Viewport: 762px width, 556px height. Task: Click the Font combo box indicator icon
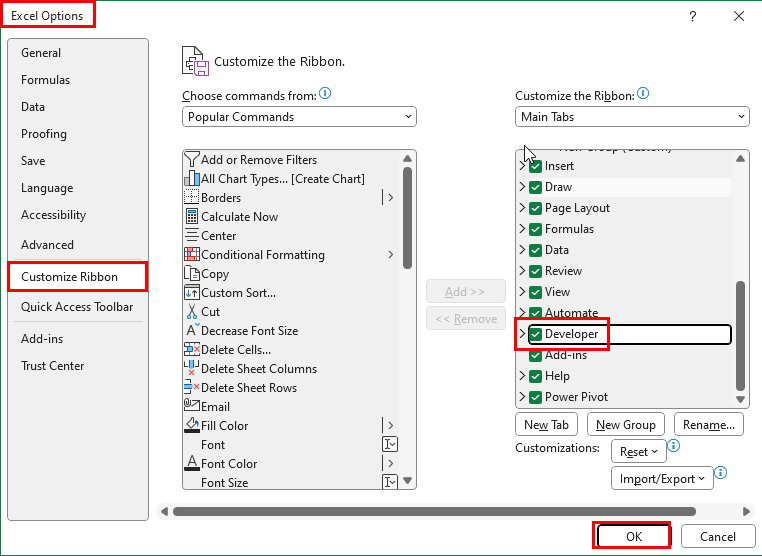(390, 444)
